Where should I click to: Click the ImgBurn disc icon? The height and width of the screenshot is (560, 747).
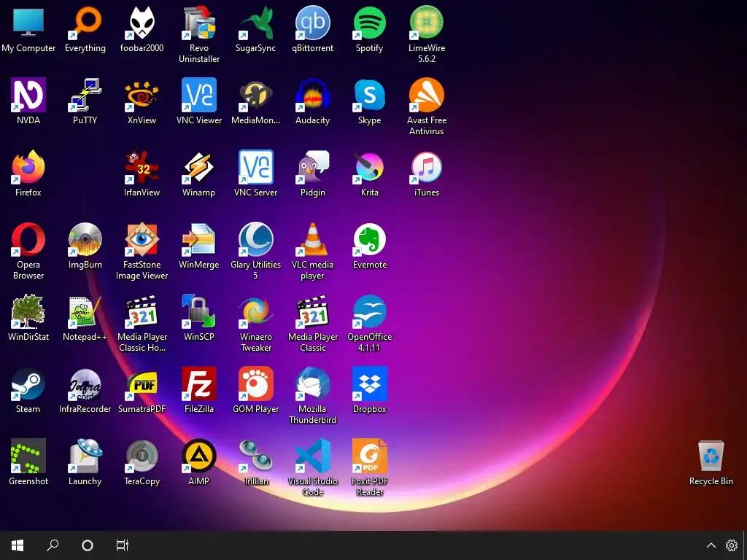pos(85,239)
